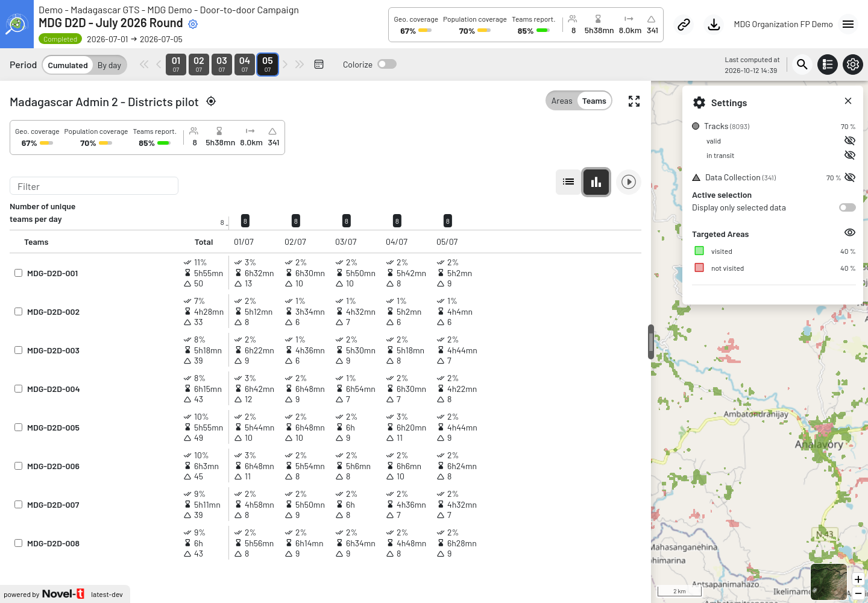The height and width of the screenshot is (603, 868).
Task: Open campaign settings gear beside the title
Action: point(193,24)
